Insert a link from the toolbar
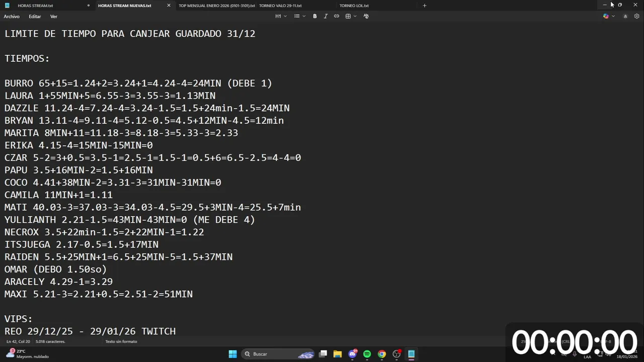The height and width of the screenshot is (362, 644). coord(337,16)
